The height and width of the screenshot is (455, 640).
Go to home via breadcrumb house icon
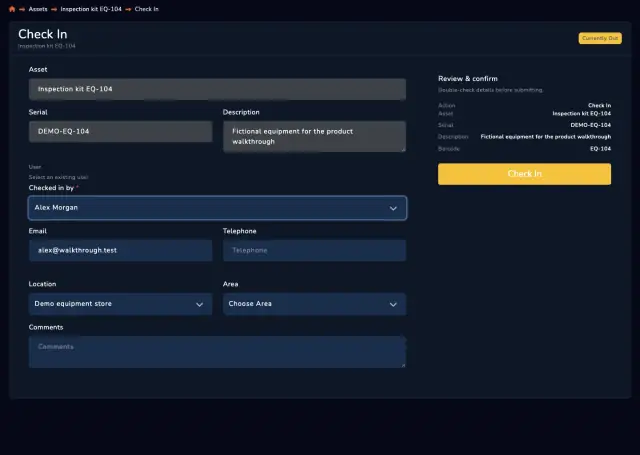(12, 9)
